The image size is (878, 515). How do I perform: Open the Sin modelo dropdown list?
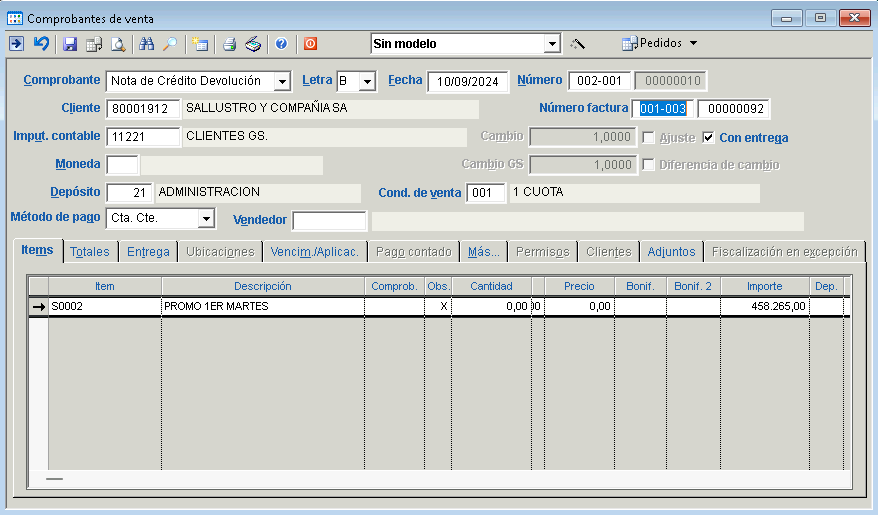tap(552, 44)
